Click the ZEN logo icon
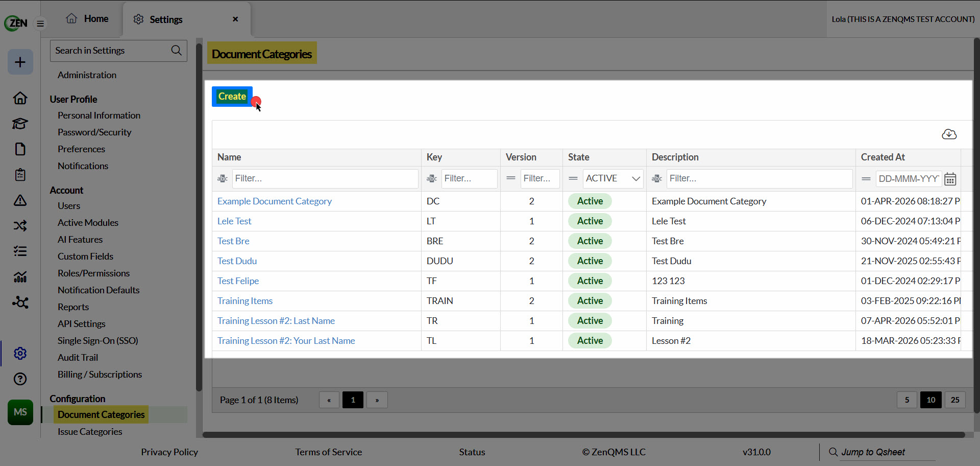 16,23
